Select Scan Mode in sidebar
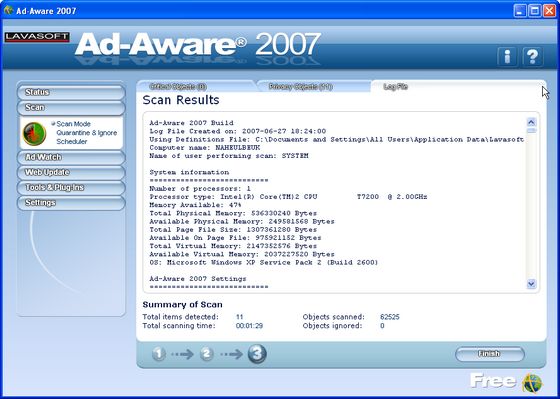 pyautogui.click(x=73, y=124)
